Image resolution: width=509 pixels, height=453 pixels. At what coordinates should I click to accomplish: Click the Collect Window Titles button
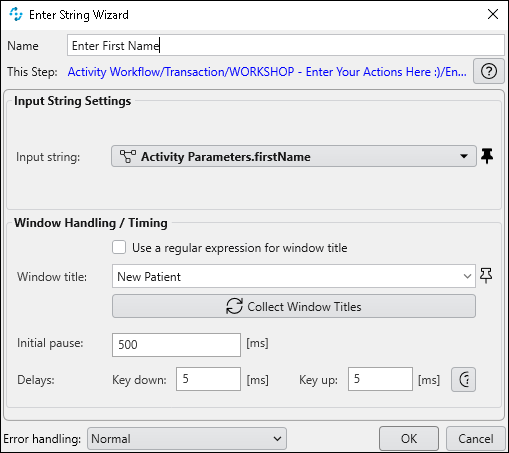click(294, 306)
